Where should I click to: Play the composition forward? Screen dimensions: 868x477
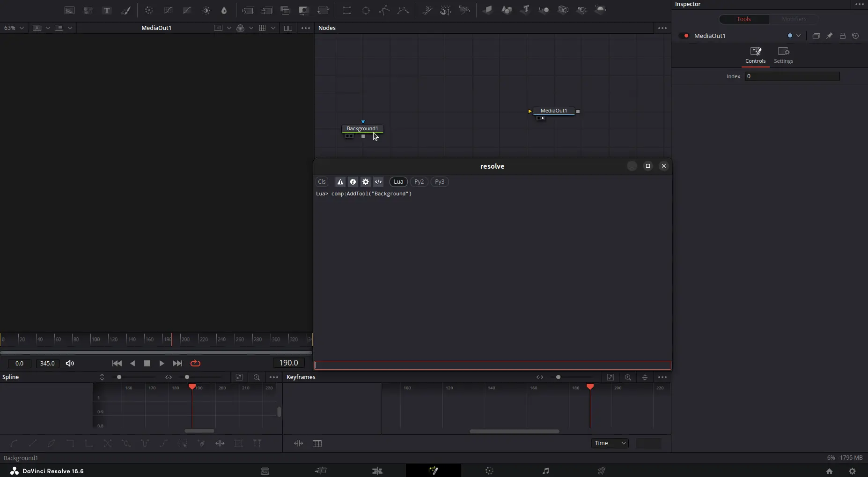point(162,363)
